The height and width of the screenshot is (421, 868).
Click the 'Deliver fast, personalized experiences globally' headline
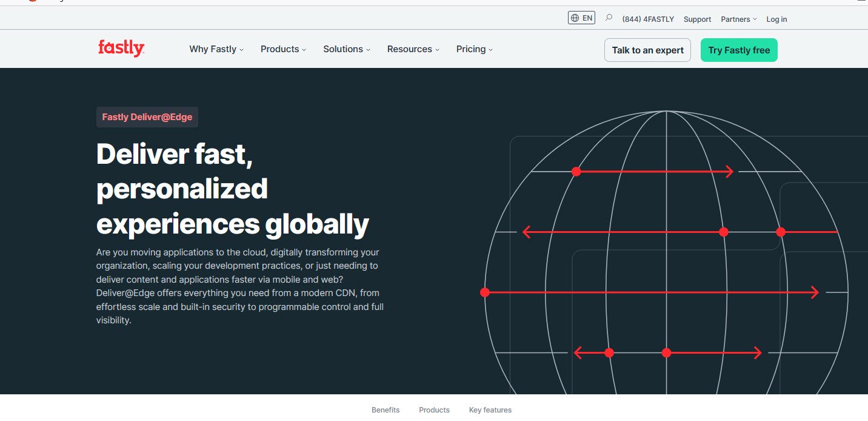[x=233, y=189]
